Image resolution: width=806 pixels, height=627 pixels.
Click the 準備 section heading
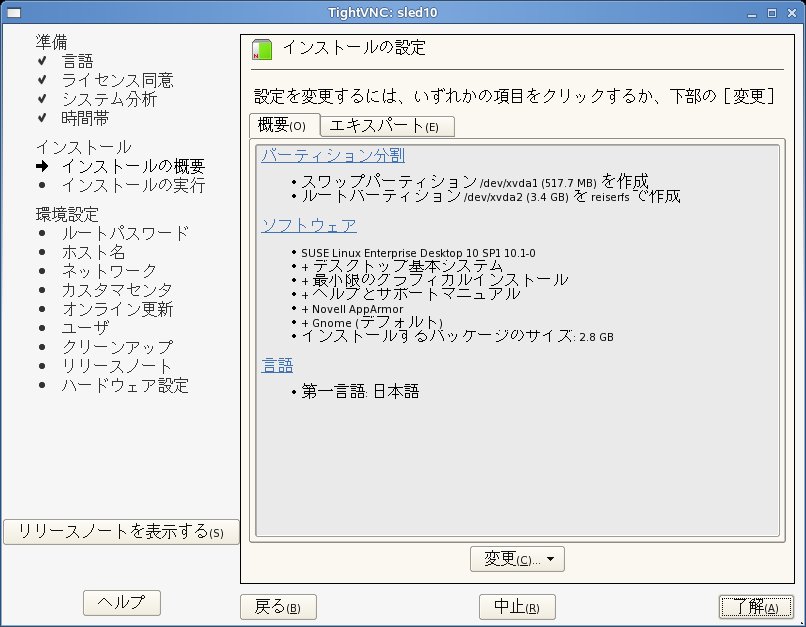pos(51,42)
